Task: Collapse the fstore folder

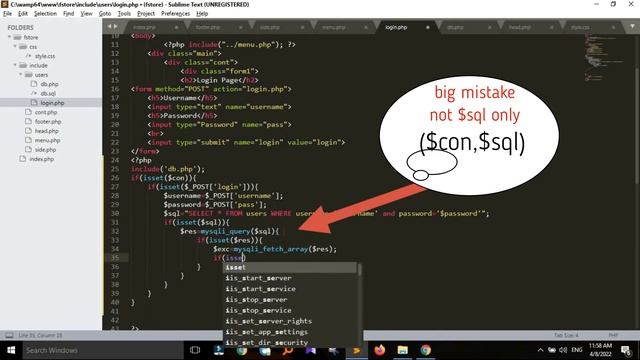Action: [x=9, y=37]
